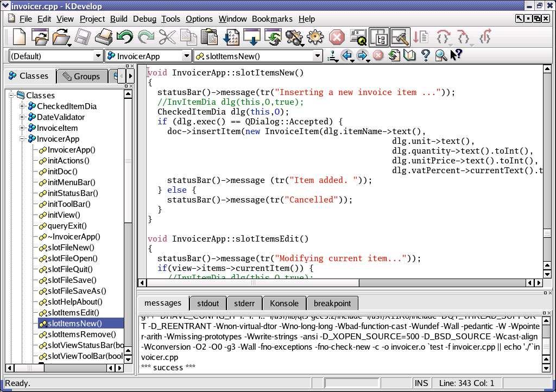Switch to the Konsole tab
The image size is (556, 392).
click(284, 304)
